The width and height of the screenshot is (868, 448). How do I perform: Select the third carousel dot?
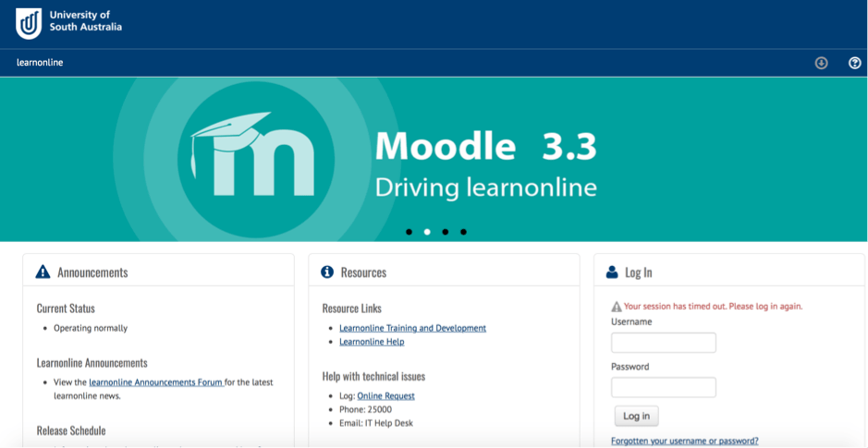[445, 232]
